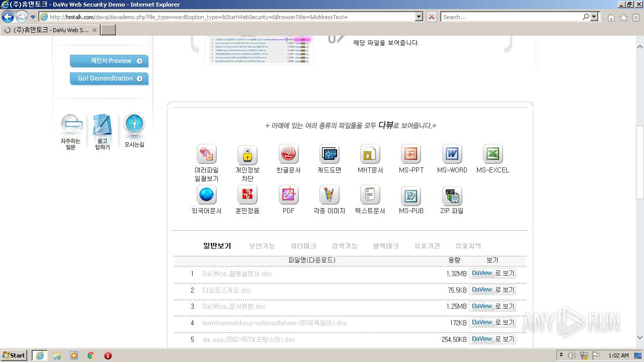Screen dimensions: 644x362
Task: View DaOffice_활용설명서.doc with DaView
Action: pyautogui.click(x=492, y=274)
